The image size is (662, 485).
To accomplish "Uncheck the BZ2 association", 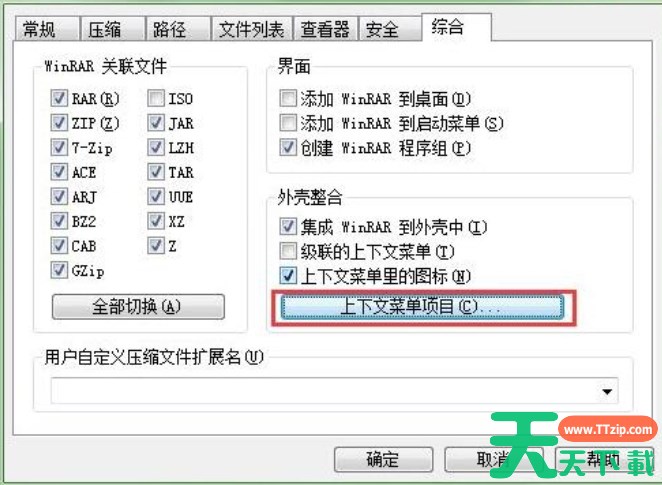I will click(x=59, y=221).
